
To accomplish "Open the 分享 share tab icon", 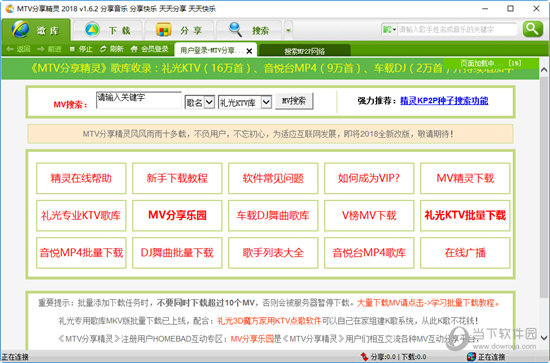I will pyautogui.click(x=163, y=30).
